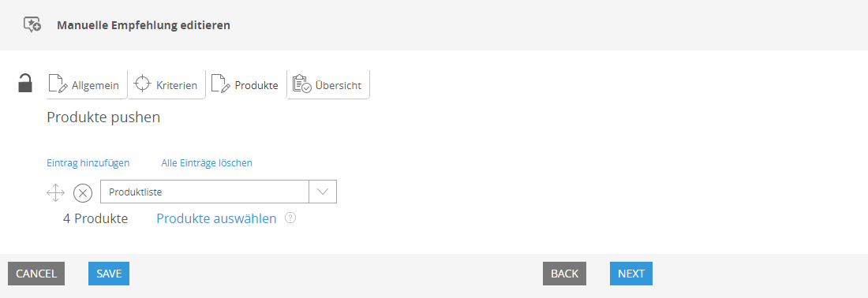Click the recommendation speech-bubble icon in header
The width and height of the screenshot is (868, 298).
(x=32, y=25)
